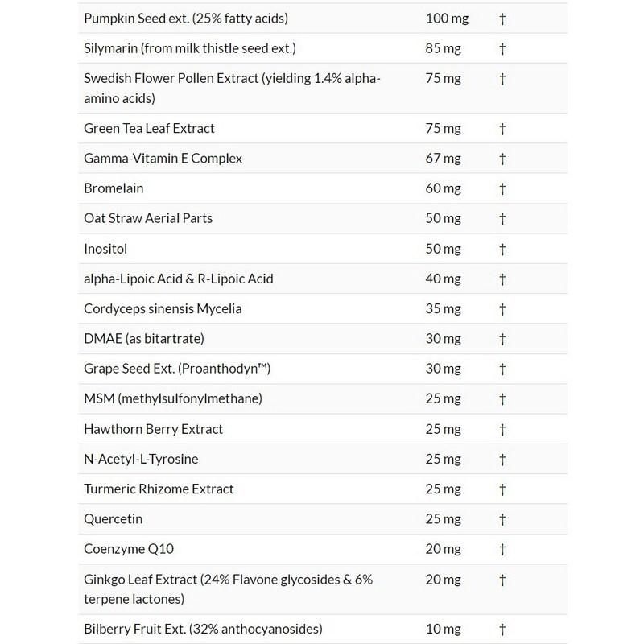Select the Gamma-Vitamin E Complex ingredient

(x=163, y=159)
